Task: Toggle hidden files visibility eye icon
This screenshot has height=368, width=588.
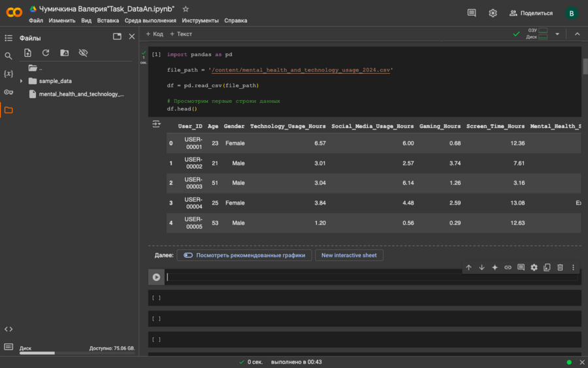Action: [x=83, y=53]
